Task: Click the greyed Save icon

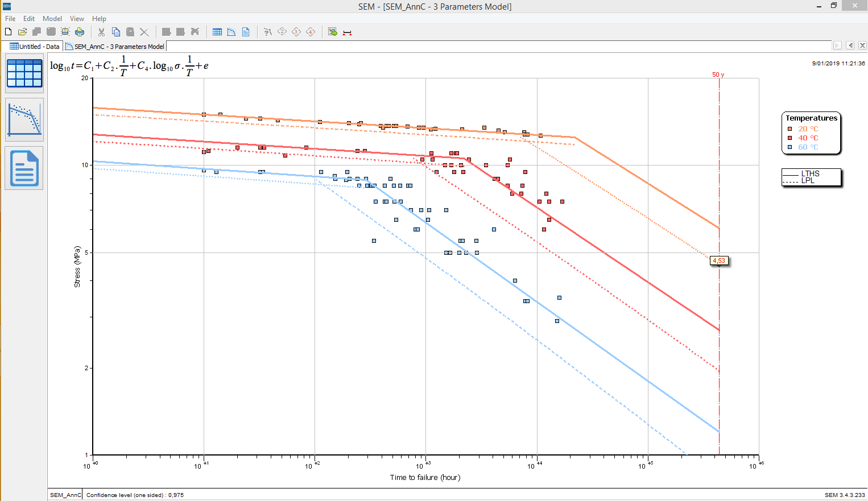Action: point(51,32)
